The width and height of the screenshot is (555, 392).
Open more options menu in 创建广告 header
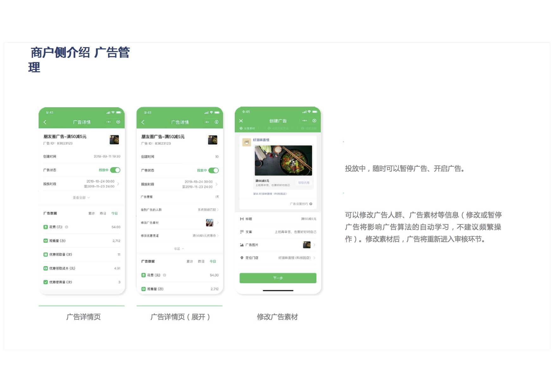pyautogui.click(x=304, y=121)
